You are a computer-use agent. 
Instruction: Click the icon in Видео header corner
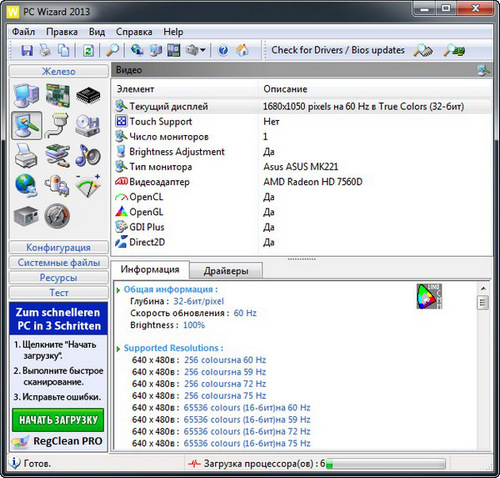coord(483,70)
